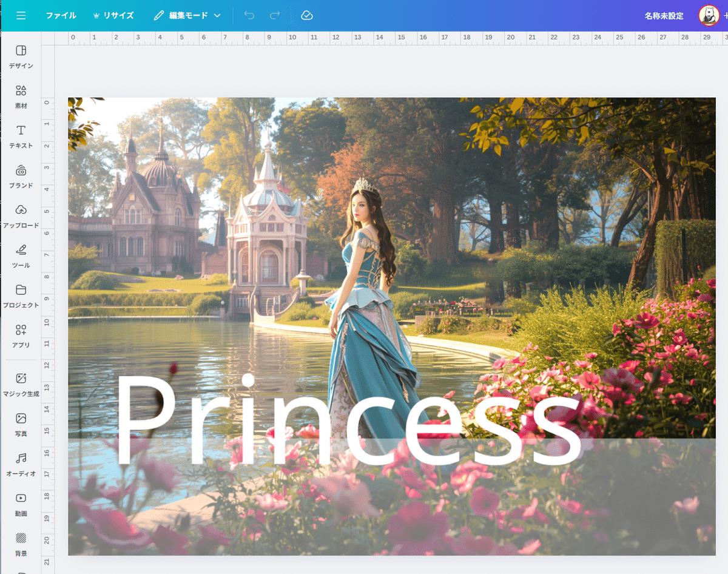This screenshot has height=574, width=728.
Task: Click the cloud save status icon
Action: [x=307, y=16]
